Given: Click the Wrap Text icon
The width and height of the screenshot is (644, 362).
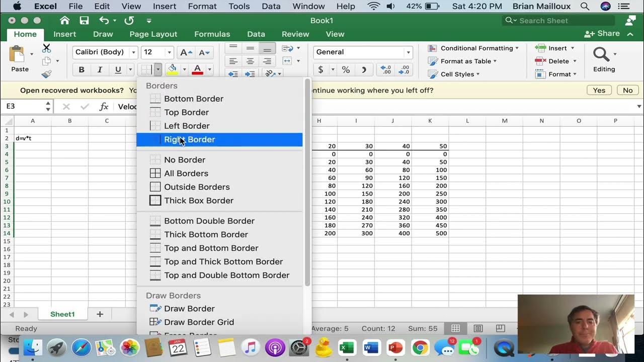Looking at the screenshot, I should click(x=288, y=48).
